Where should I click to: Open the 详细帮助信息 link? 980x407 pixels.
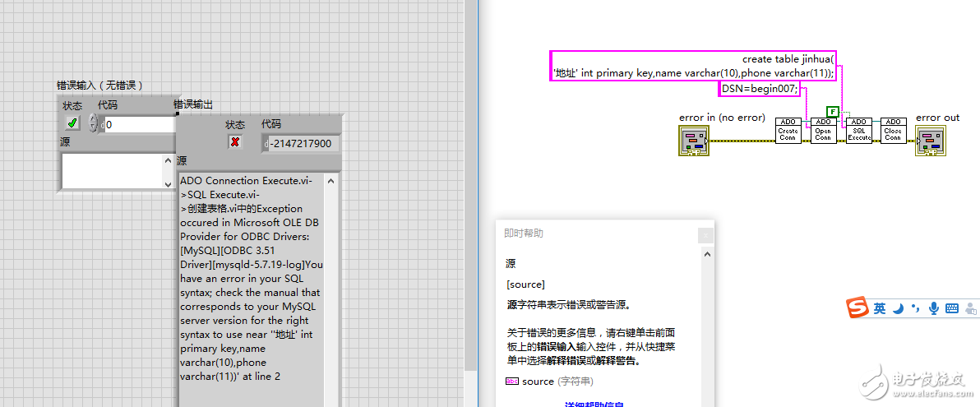coord(594,405)
